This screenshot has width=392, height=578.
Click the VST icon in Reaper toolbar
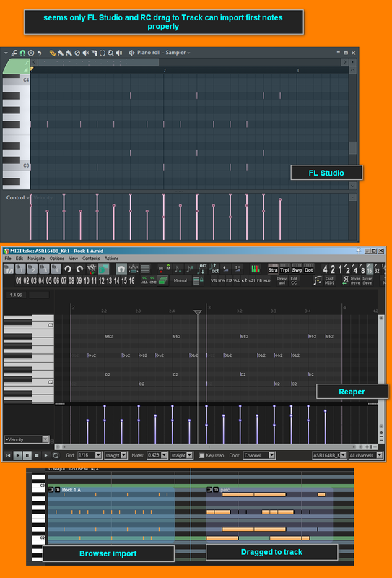(92, 269)
